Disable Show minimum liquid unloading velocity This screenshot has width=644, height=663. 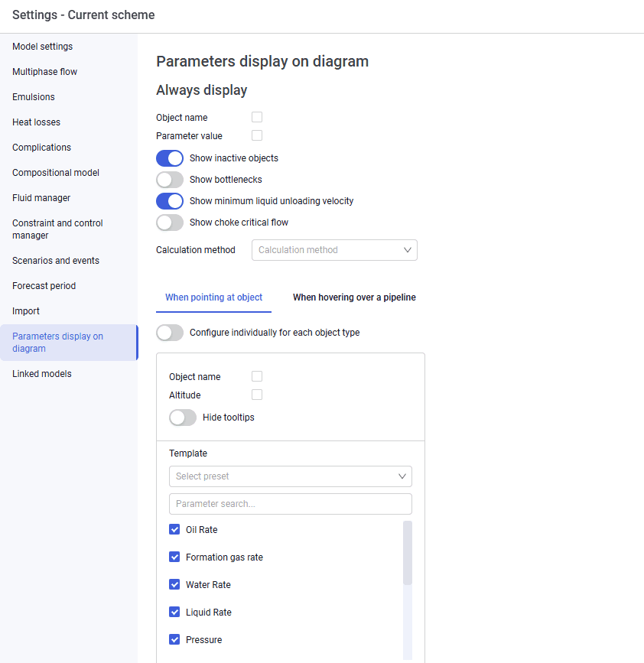coord(170,201)
